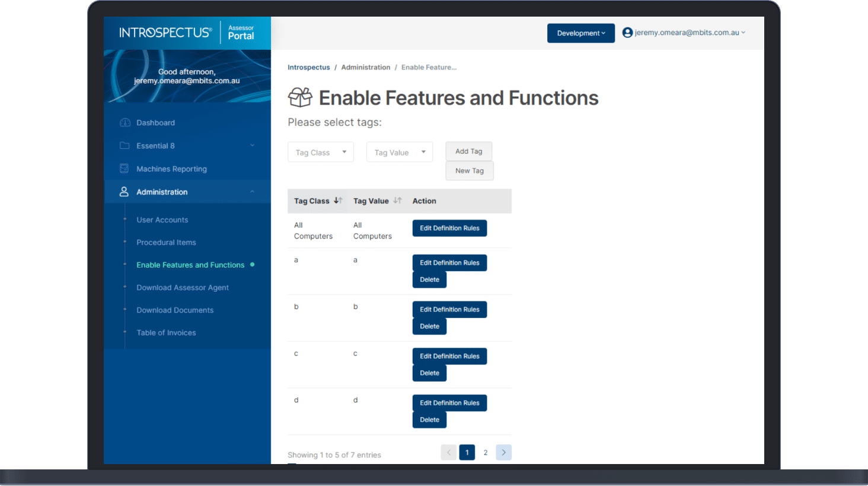Screen dimensions: 868x486
Task: Delete the tag row 'b'
Action: click(x=429, y=326)
